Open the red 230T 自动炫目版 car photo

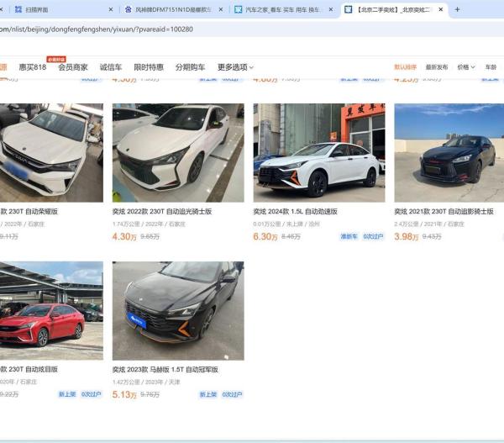pyautogui.click(x=51, y=311)
